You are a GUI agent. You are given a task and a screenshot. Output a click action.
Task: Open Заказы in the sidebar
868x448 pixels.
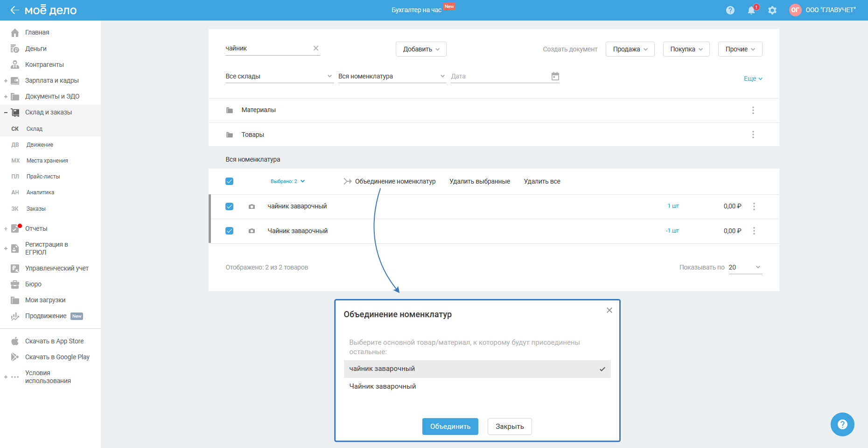click(x=36, y=209)
